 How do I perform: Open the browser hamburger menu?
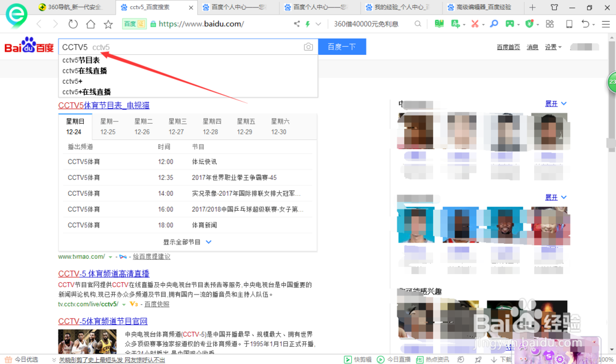606,24
